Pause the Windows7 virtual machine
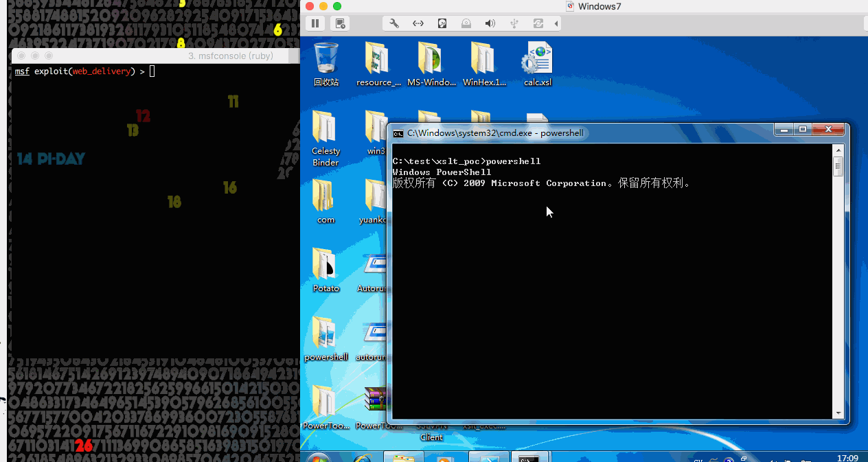This screenshot has width=868, height=462. click(x=315, y=23)
